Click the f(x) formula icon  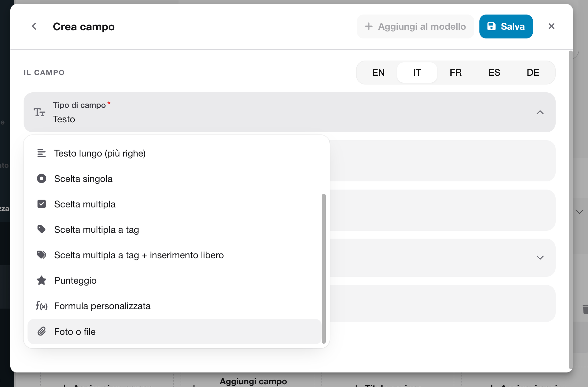41,306
